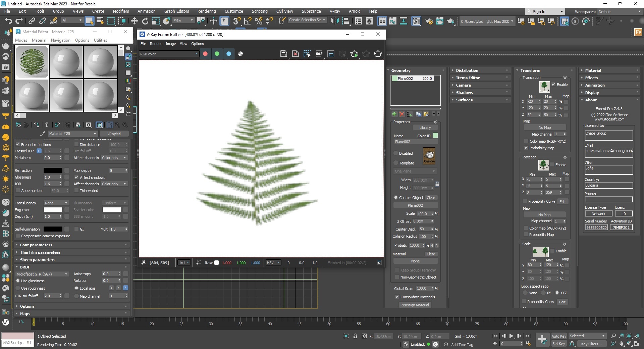Click the Library button in Properties

(425, 128)
